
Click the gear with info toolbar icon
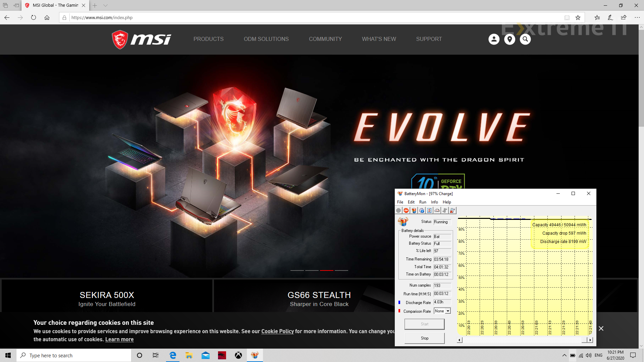click(422, 210)
